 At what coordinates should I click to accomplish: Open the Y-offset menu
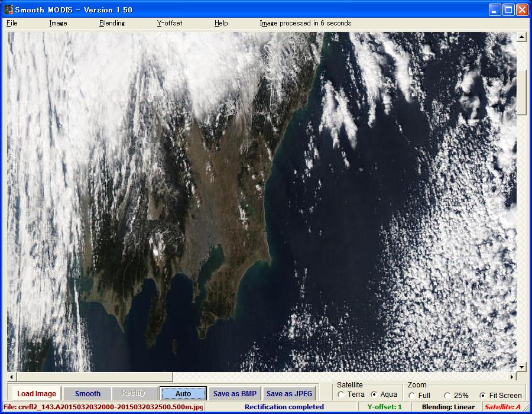coord(169,23)
